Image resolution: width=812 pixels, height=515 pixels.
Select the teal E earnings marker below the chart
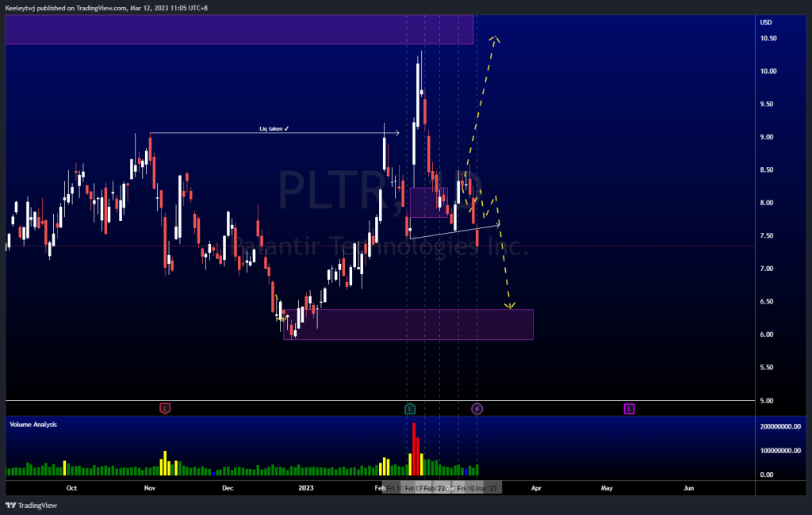[x=408, y=408]
